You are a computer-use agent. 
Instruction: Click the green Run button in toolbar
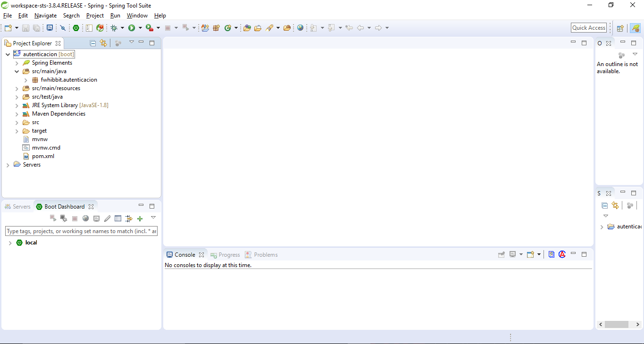[x=132, y=28]
